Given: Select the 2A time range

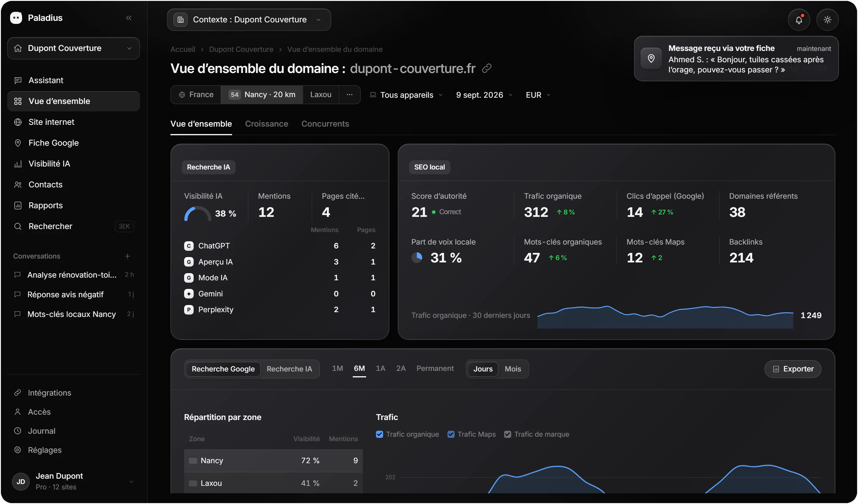Looking at the screenshot, I should click(x=401, y=368).
